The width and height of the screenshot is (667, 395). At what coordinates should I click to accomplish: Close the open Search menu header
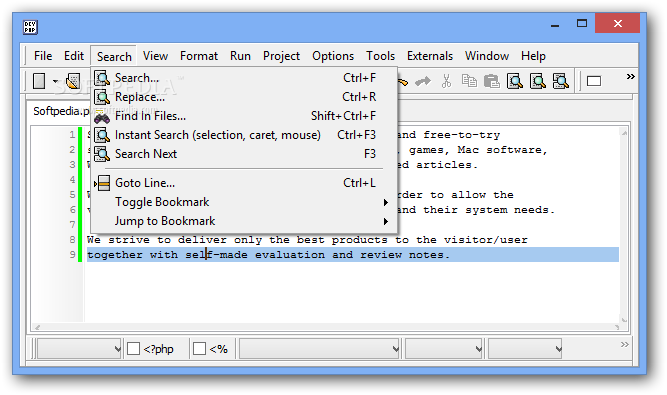(114, 56)
